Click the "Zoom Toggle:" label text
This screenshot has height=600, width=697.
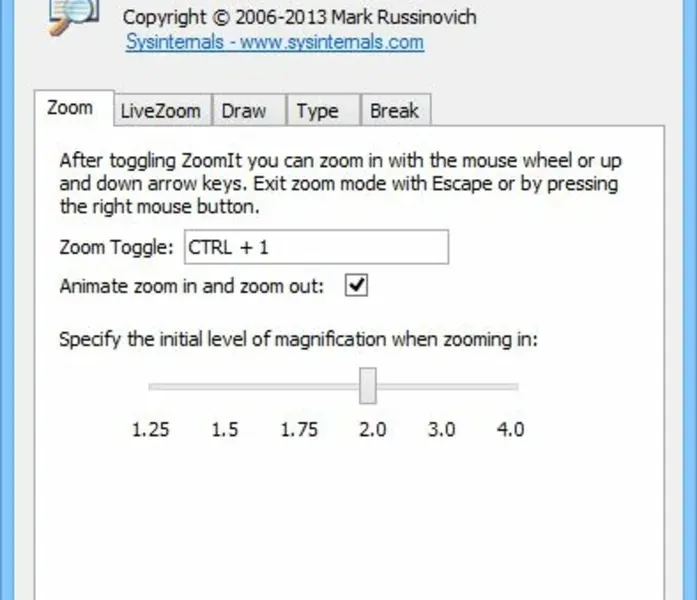click(x=117, y=248)
